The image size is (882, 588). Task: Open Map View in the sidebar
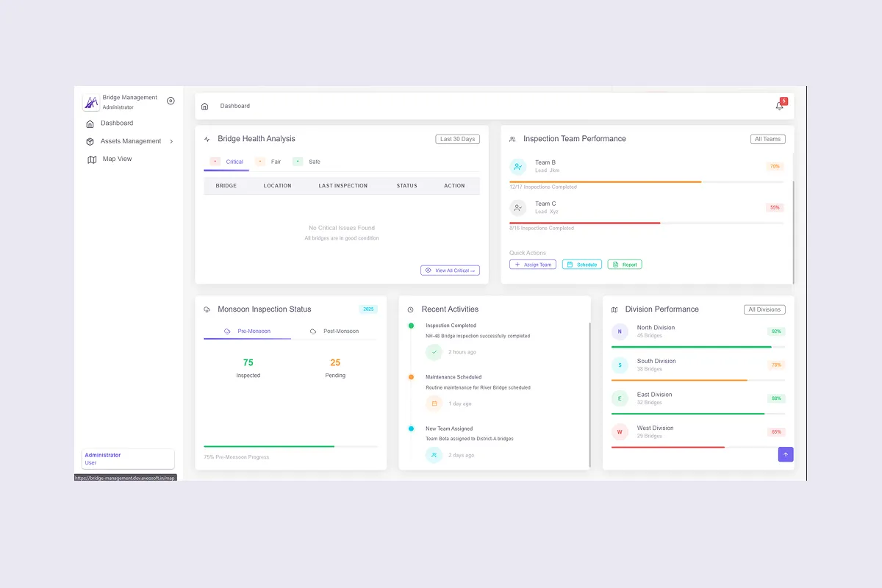pos(117,159)
